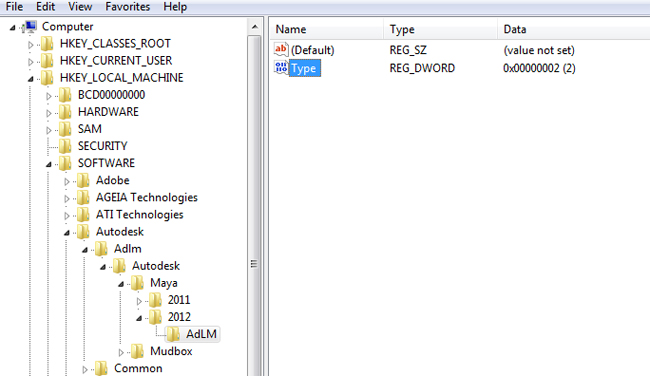Collapse the Maya key
This screenshot has width=650, height=376.
click(x=121, y=284)
